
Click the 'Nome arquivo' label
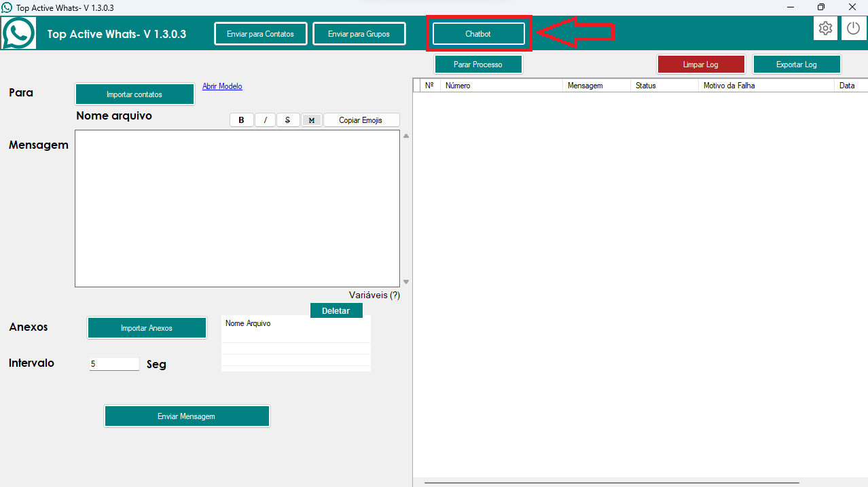coord(114,115)
